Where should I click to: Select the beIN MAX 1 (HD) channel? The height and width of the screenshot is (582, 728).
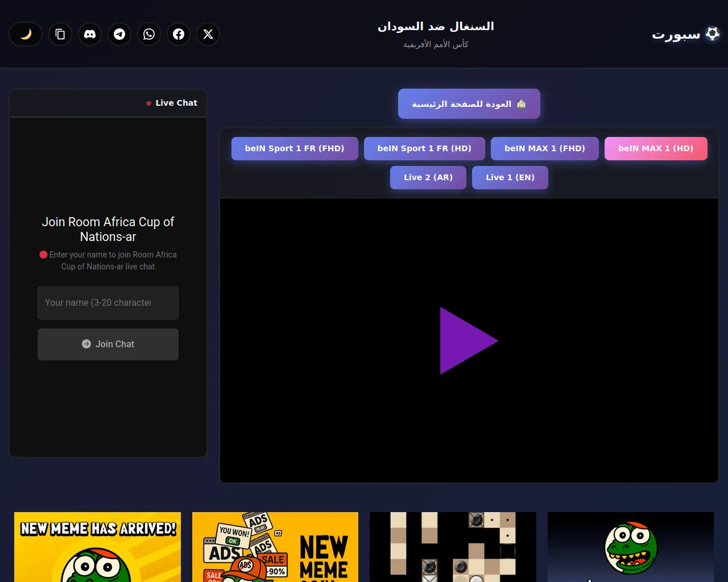[655, 148]
